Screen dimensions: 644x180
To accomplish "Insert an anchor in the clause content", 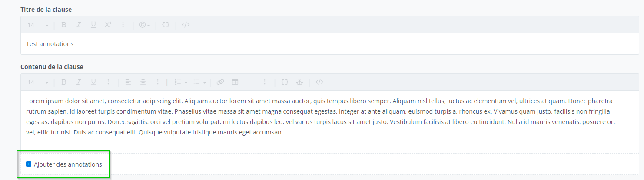I will [x=299, y=82].
